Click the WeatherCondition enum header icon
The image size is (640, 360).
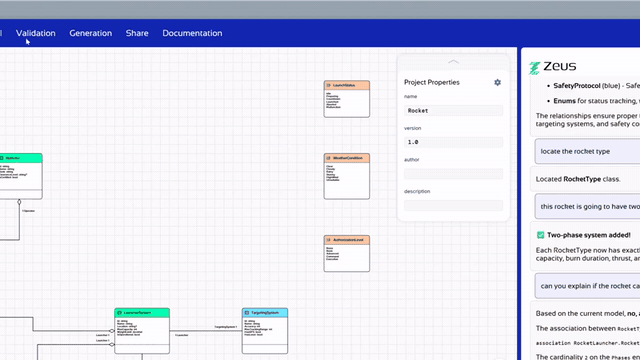click(x=328, y=158)
